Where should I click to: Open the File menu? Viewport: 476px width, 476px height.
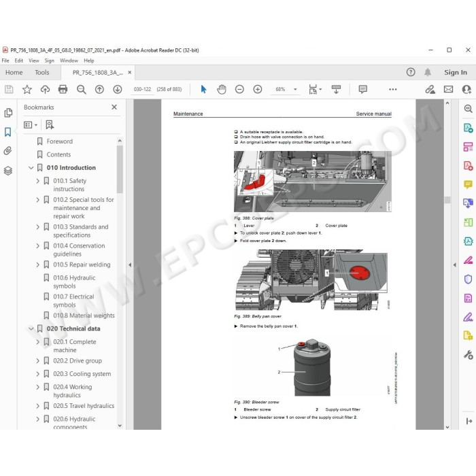pyautogui.click(x=5, y=61)
